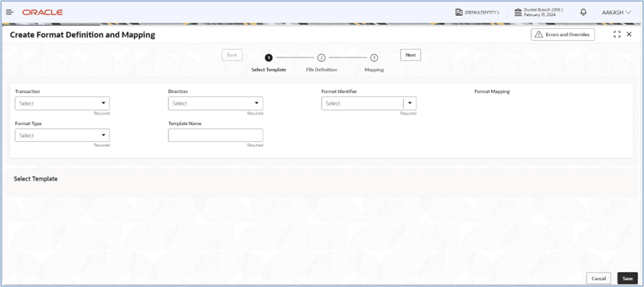644x287 pixels.
Task: Click the Cancel button
Action: (599, 278)
